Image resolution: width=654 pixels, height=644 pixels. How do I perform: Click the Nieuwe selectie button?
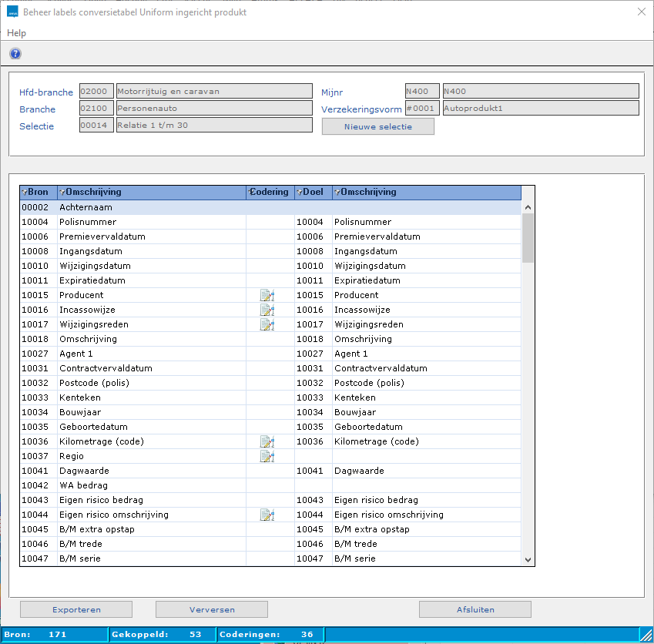click(377, 126)
